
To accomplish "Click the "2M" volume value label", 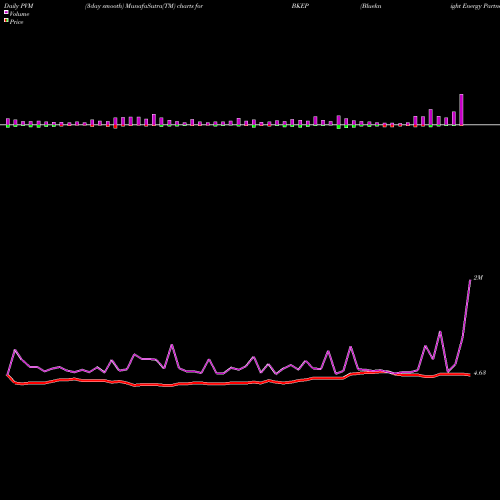I will pos(478,278).
